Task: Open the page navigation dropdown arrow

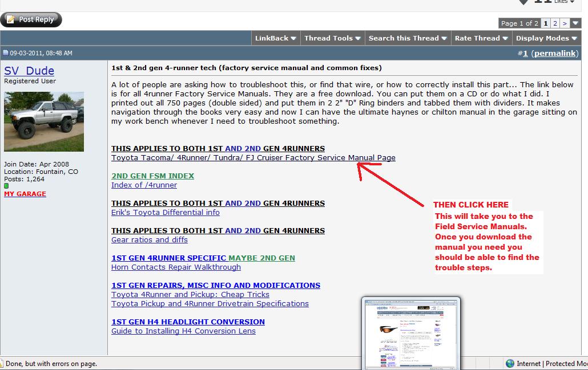Action: (575, 23)
